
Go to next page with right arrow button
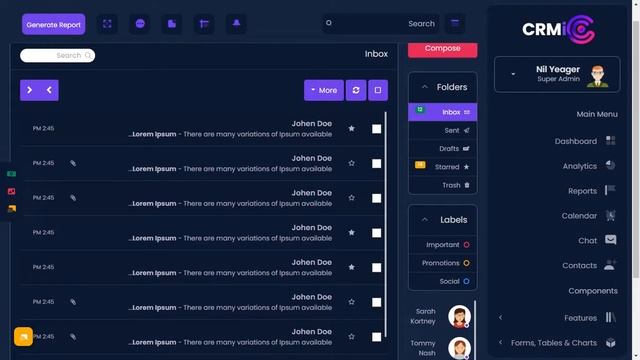[29, 90]
